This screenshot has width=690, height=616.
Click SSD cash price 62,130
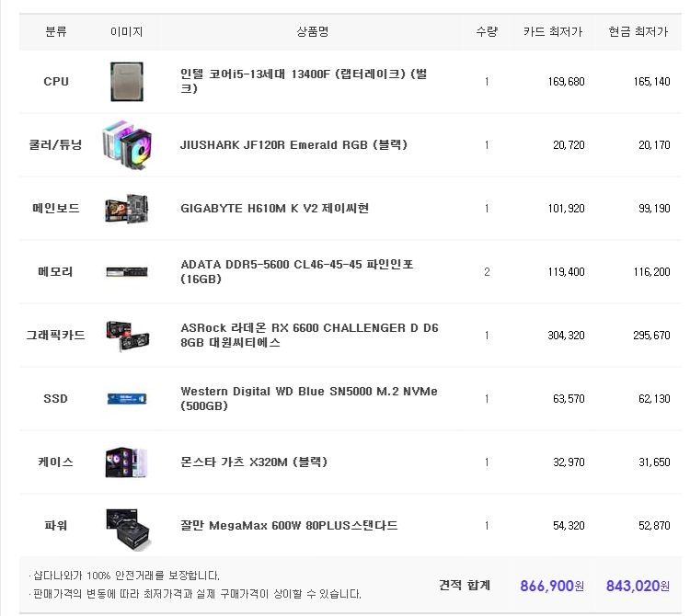tap(654, 398)
